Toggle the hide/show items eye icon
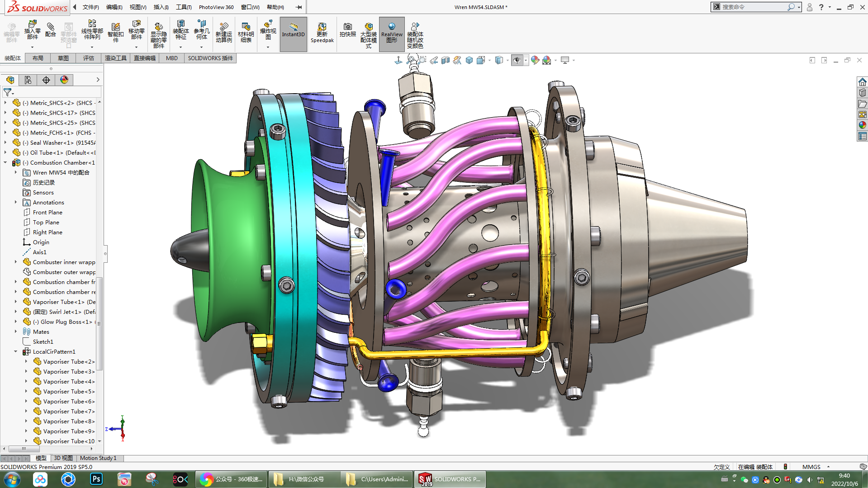868x488 pixels. click(517, 60)
